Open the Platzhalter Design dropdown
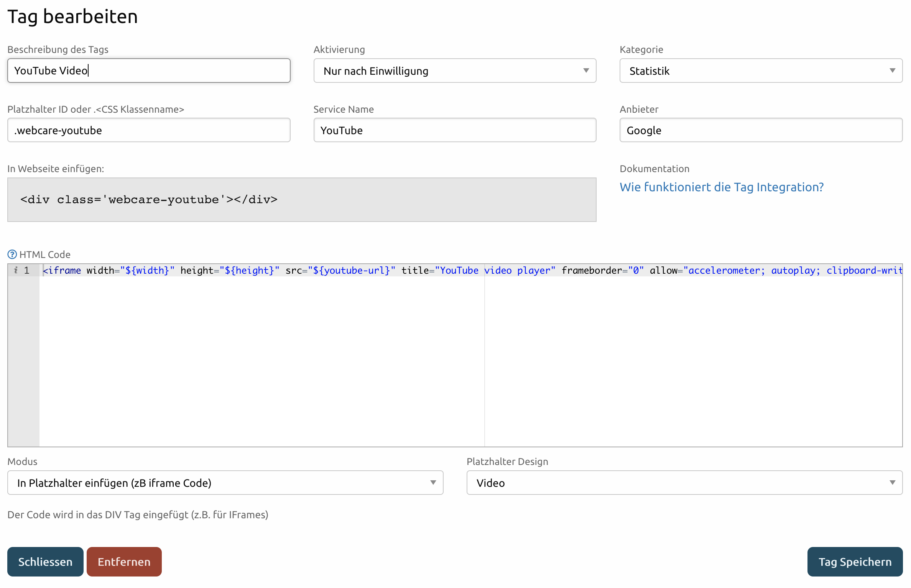911x588 pixels. (685, 483)
